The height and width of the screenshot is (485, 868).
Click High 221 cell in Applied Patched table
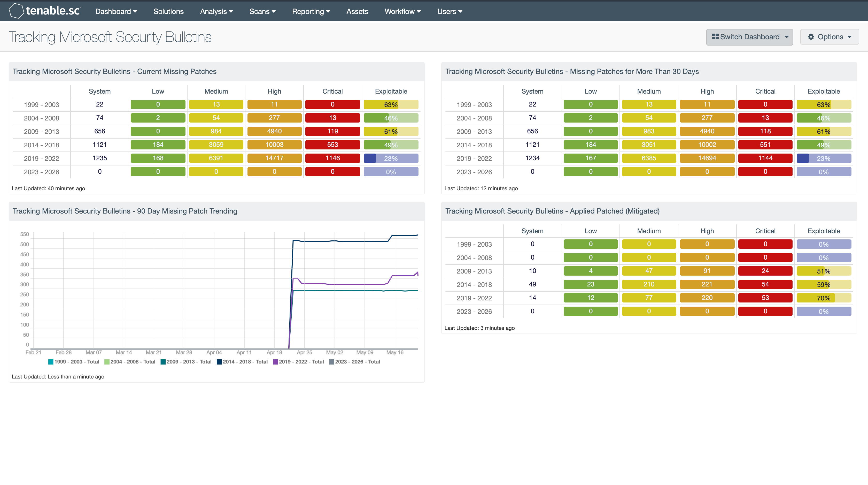(x=707, y=284)
